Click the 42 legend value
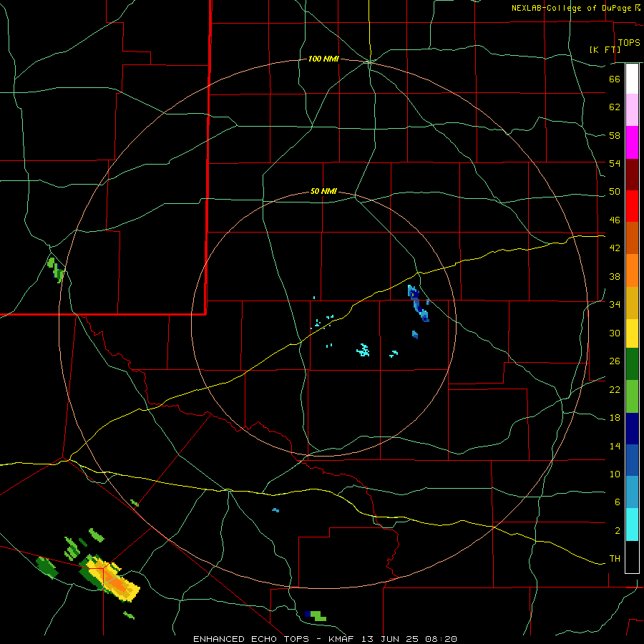The height and width of the screenshot is (644, 644). [x=615, y=248]
